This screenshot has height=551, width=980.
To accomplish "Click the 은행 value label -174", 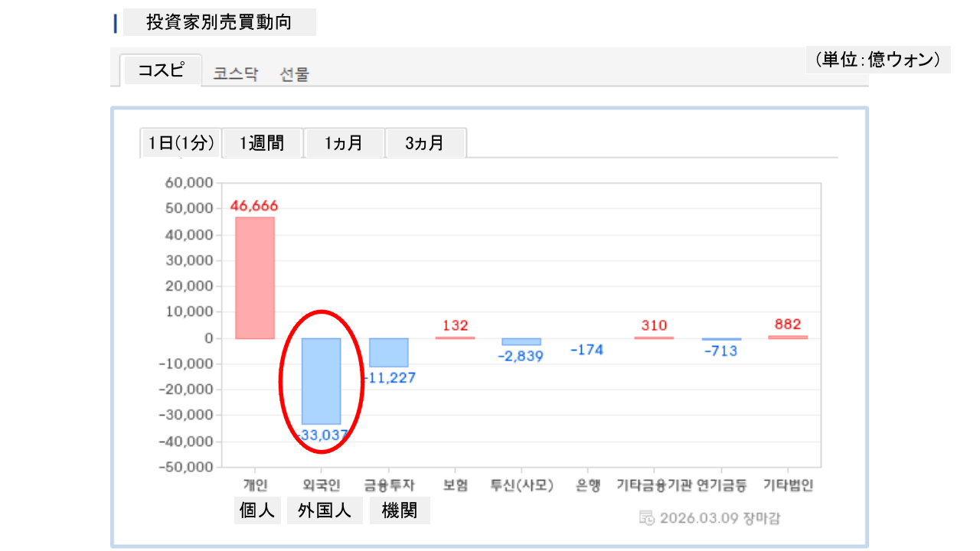I will pos(587,350).
